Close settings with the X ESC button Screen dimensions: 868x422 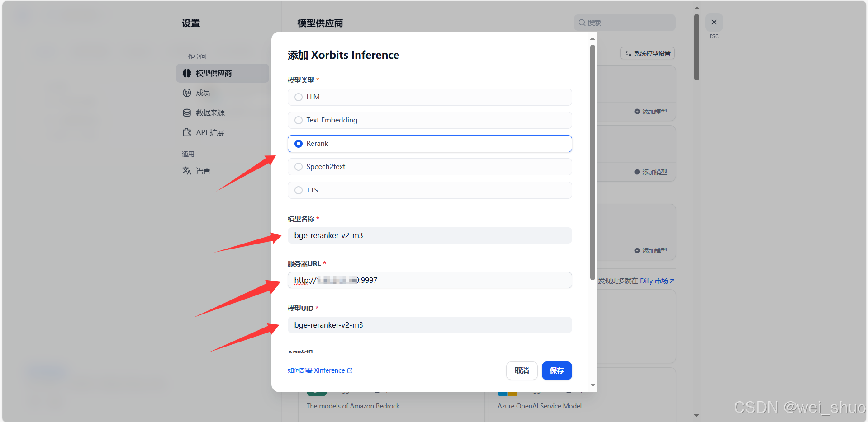(714, 23)
